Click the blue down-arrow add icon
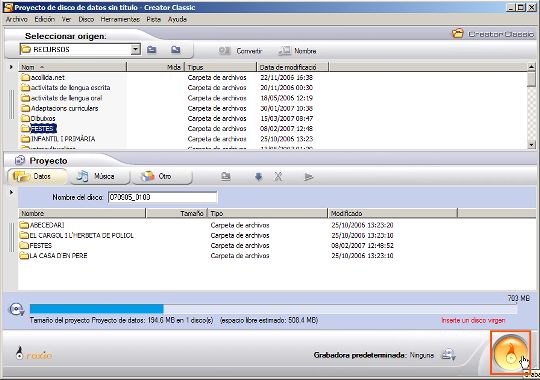 [x=258, y=177]
